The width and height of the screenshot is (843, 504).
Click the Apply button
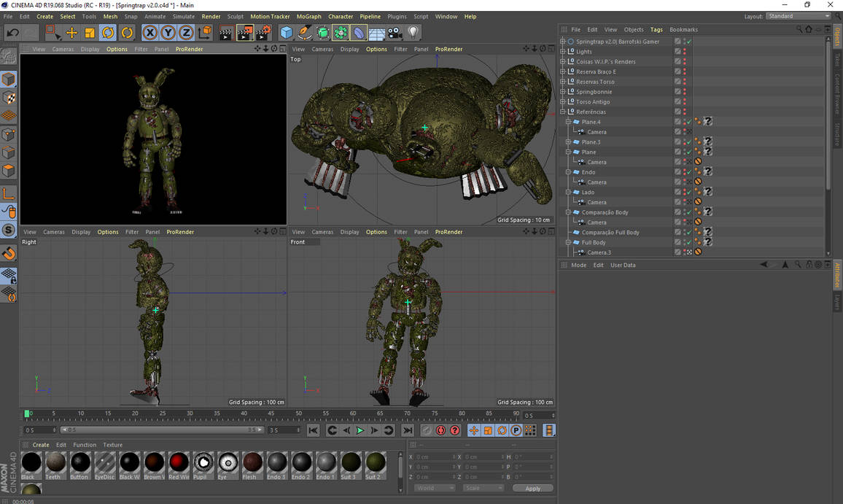[533, 489]
